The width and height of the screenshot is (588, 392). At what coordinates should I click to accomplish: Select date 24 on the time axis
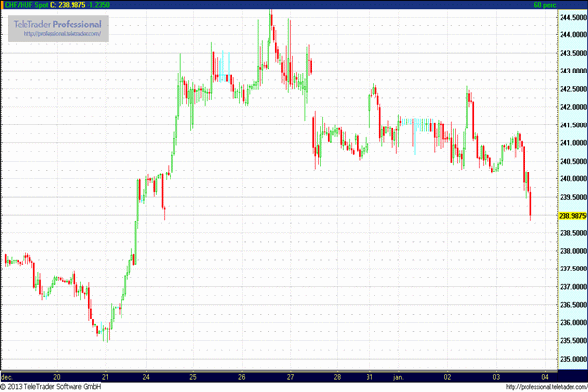click(x=145, y=376)
